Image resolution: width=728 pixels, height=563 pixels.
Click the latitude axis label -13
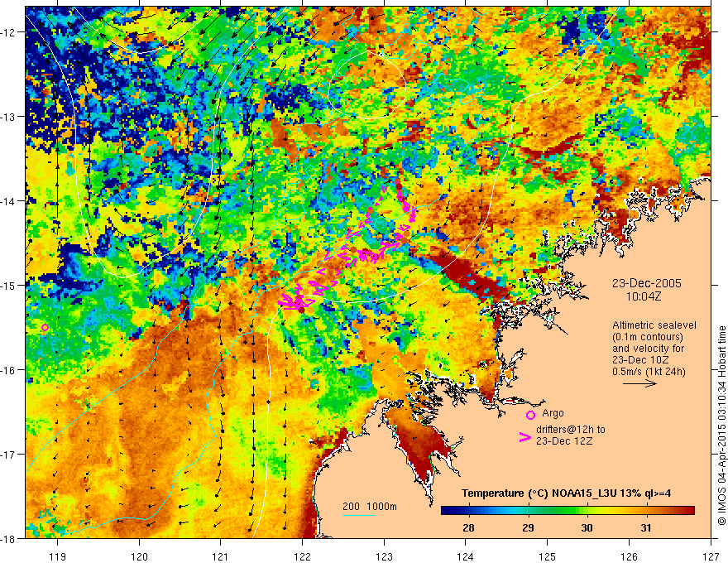[x=8, y=117]
